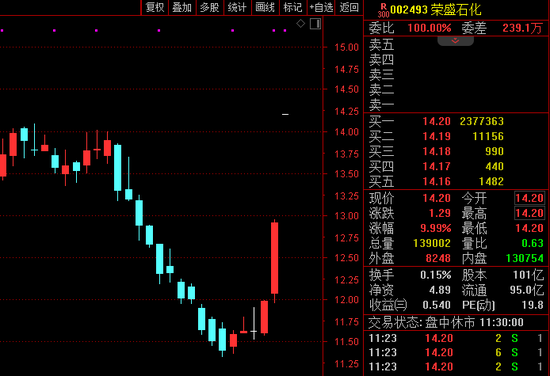Open the 统计 statistics tool
The image size is (550, 376).
tap(237, 7)
